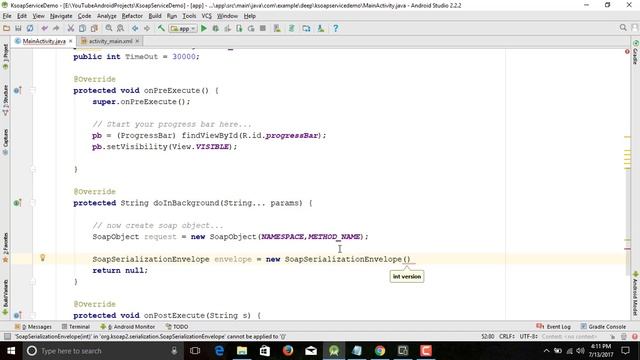Click the Debug app bug icon
This screenshot has width=640, height=360.
point(216,28)
